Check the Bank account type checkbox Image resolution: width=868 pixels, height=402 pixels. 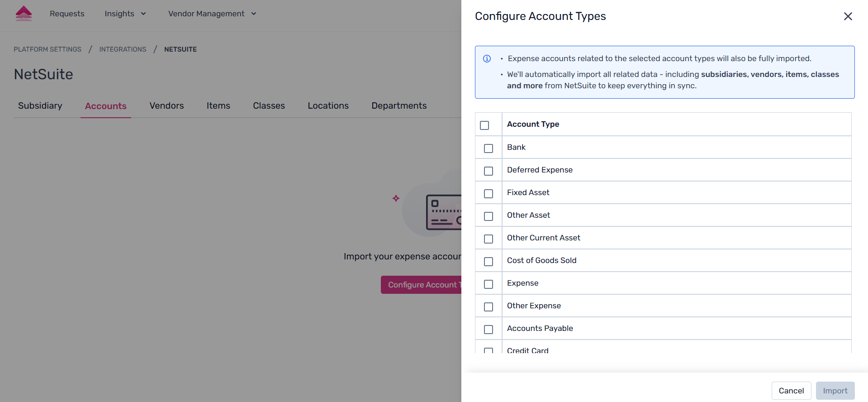coord(489,148)
